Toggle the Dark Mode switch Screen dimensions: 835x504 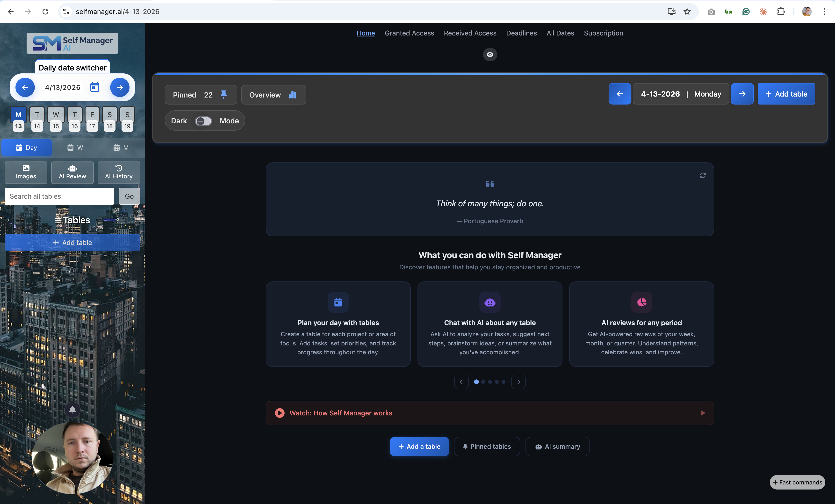tap(203, 121)
